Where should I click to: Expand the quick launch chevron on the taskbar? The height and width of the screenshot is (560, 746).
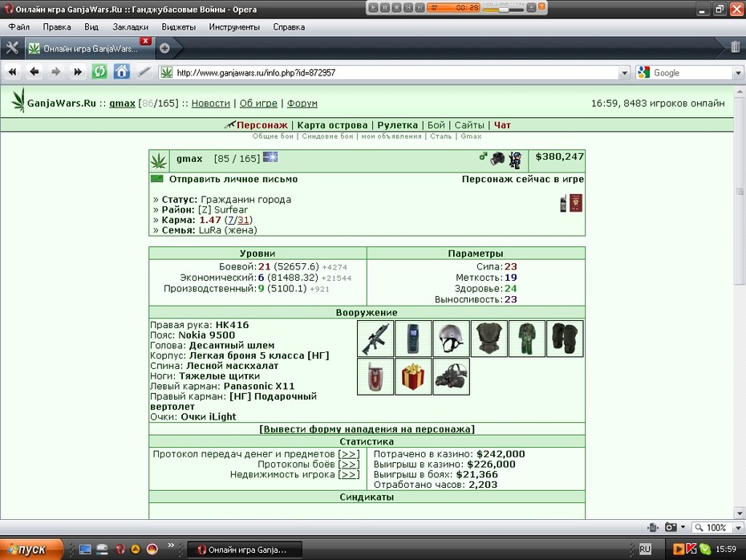(x=171, y=546)
